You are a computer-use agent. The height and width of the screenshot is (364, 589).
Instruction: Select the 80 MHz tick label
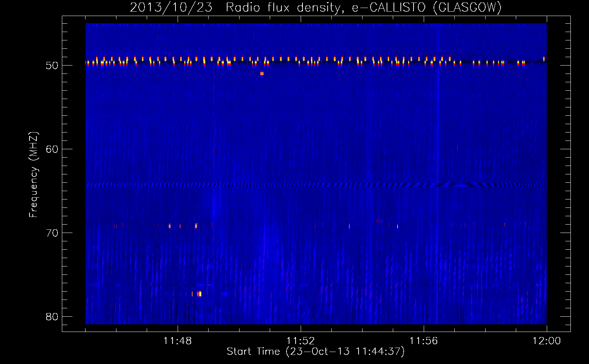click(52, 317)
